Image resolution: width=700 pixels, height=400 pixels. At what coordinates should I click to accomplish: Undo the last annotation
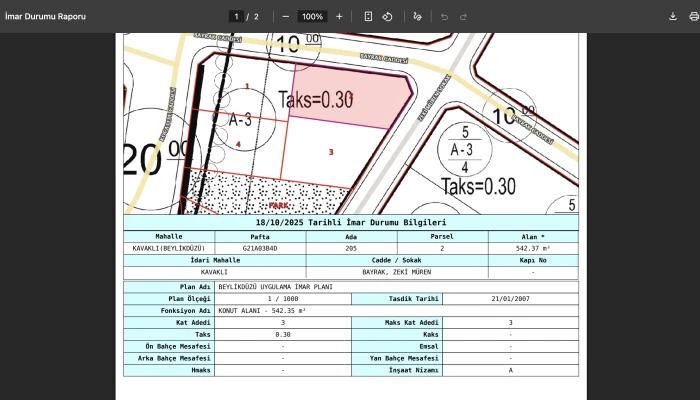click(x=444, y=17)
